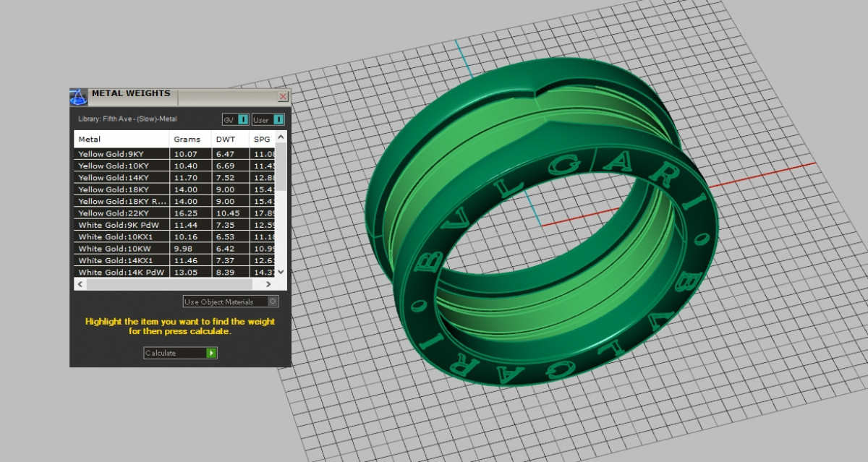Close the Metal Weights panel
This screenshot has width=868, height=462.
[x=283, y=96]
